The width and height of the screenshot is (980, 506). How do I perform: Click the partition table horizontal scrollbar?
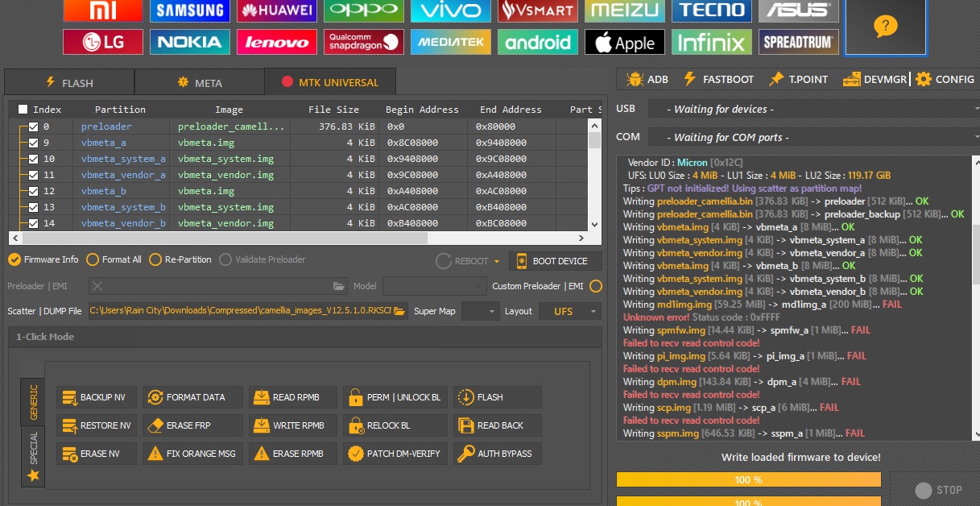pyautogui.click(x=297, y=238)
